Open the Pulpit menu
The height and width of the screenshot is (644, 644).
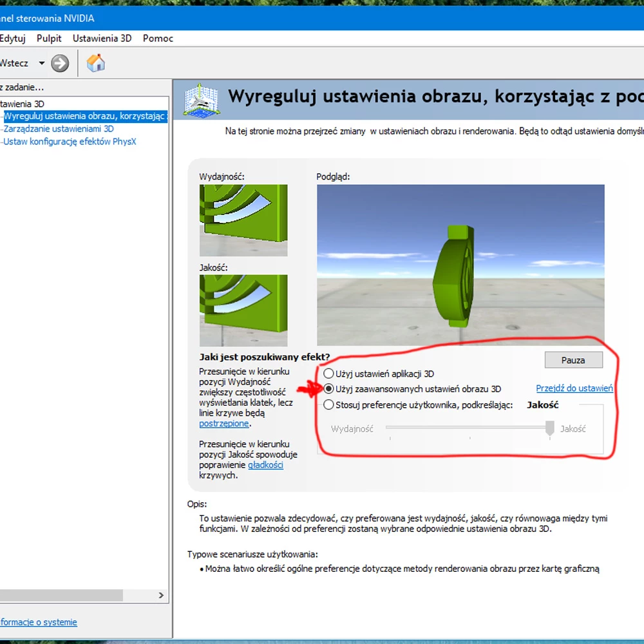pos(49,38)
